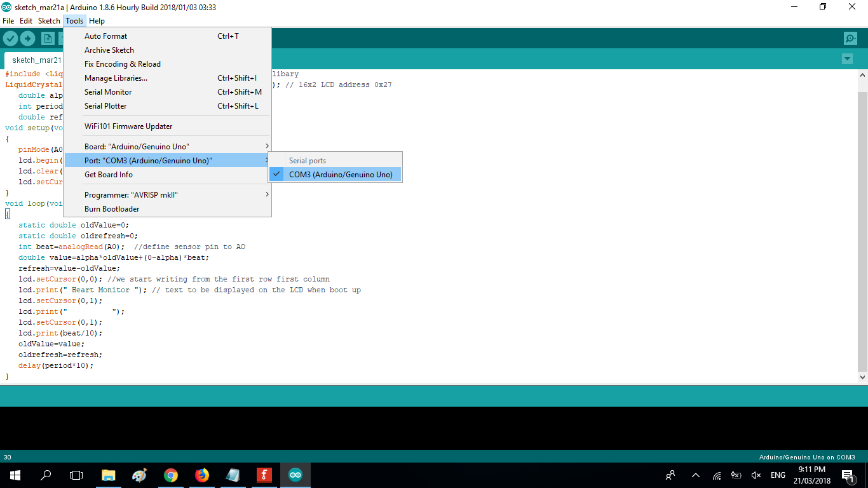Click the Arduino IDE taskbar icon
The image size is (868, 488).
(295, 475)
